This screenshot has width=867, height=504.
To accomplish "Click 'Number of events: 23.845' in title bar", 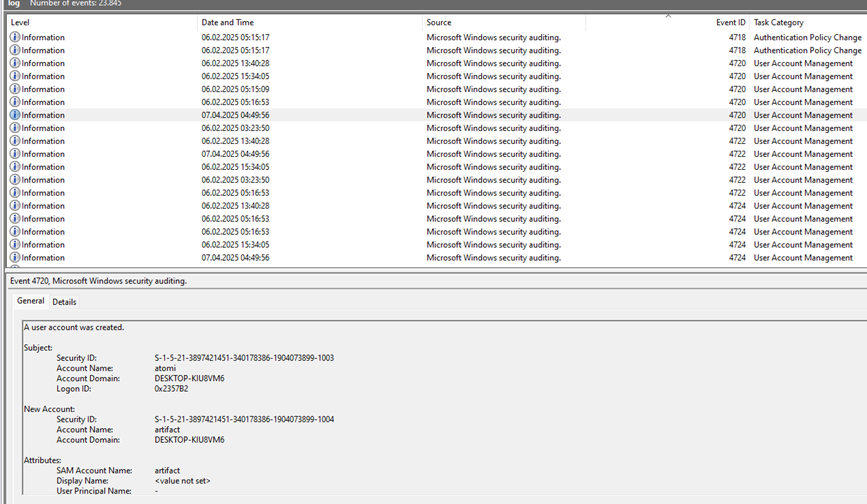I will (76, 3).
